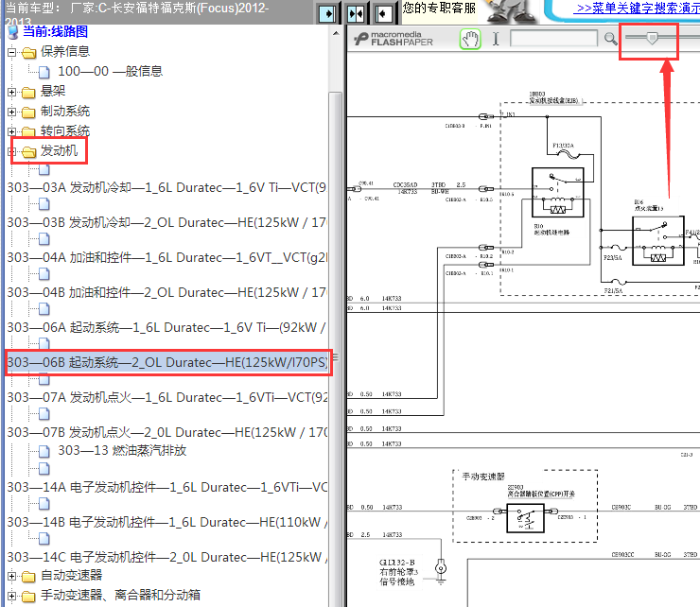Click the 手动变速器 label in the wiring diagram
Image resolution: width=700 pixels, height=607 pixels.
coord(483,477)
